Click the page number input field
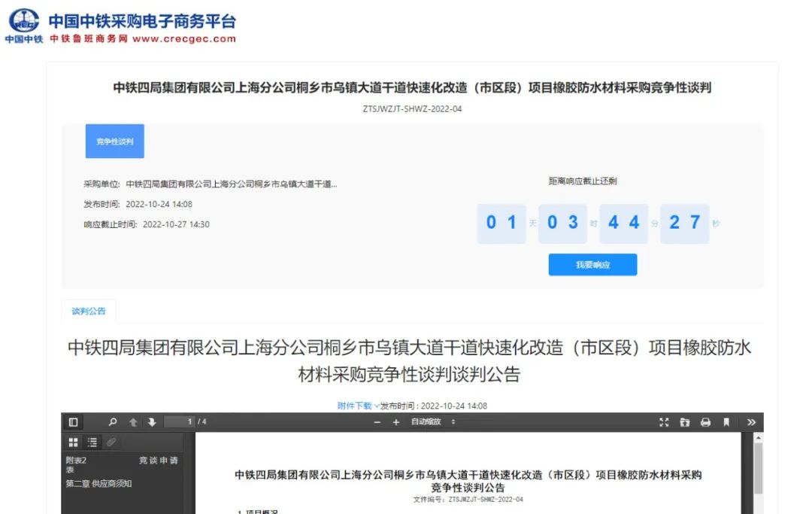This screenshot has height=514, width=812. pyautogui.click(x=180, y=421)
